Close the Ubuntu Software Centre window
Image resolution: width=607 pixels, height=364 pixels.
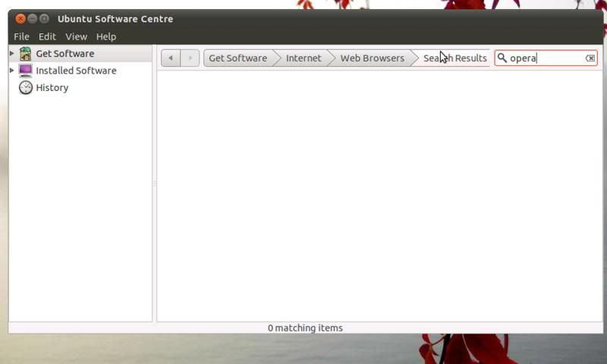pos(20,19)
